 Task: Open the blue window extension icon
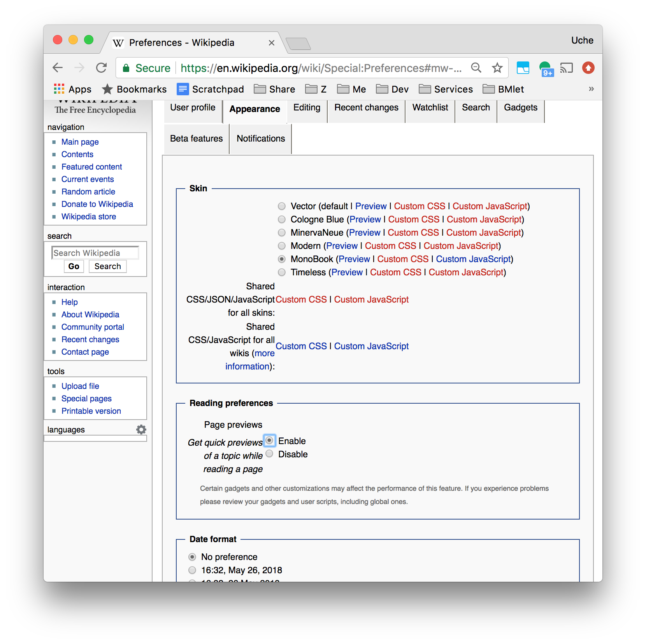(x=523, y=68)
